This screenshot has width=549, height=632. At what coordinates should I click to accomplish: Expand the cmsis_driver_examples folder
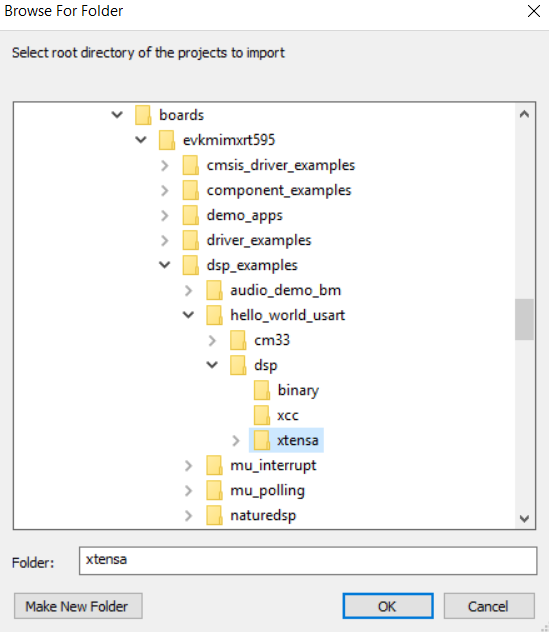[164, 165]
